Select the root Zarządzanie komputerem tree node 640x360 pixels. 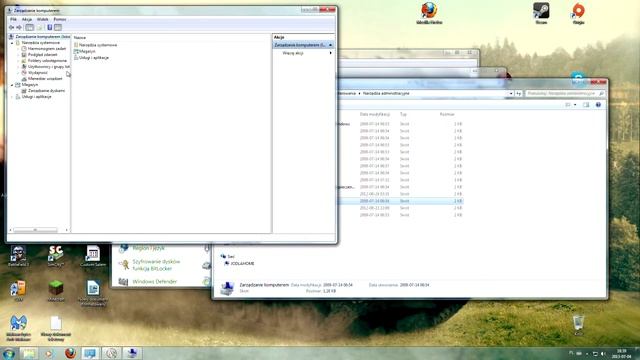39,37
